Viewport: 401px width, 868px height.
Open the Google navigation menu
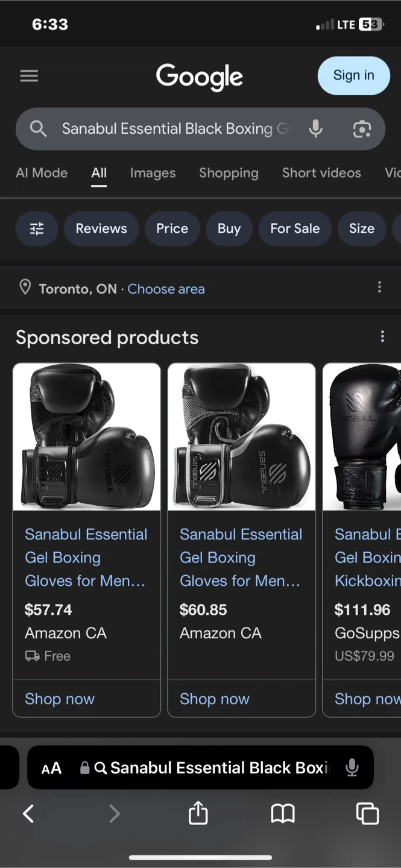pyautogui.click(x=29, y=75)
